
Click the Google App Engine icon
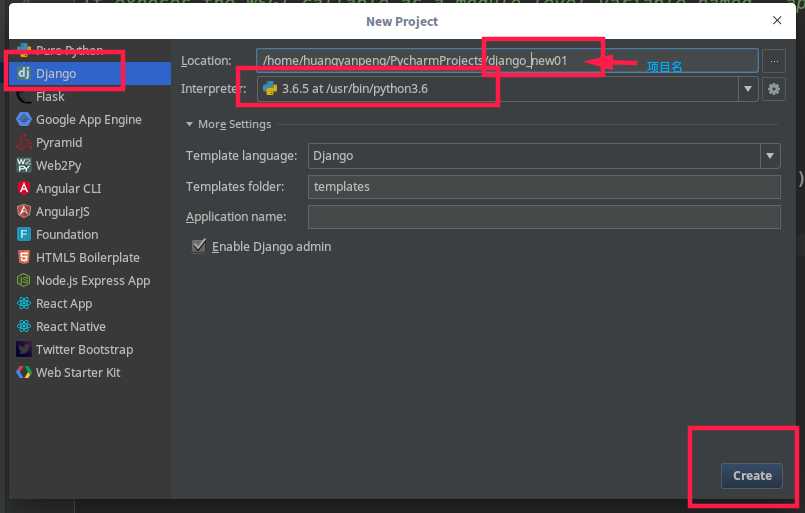pyautogui.click(x=24, y=119)
